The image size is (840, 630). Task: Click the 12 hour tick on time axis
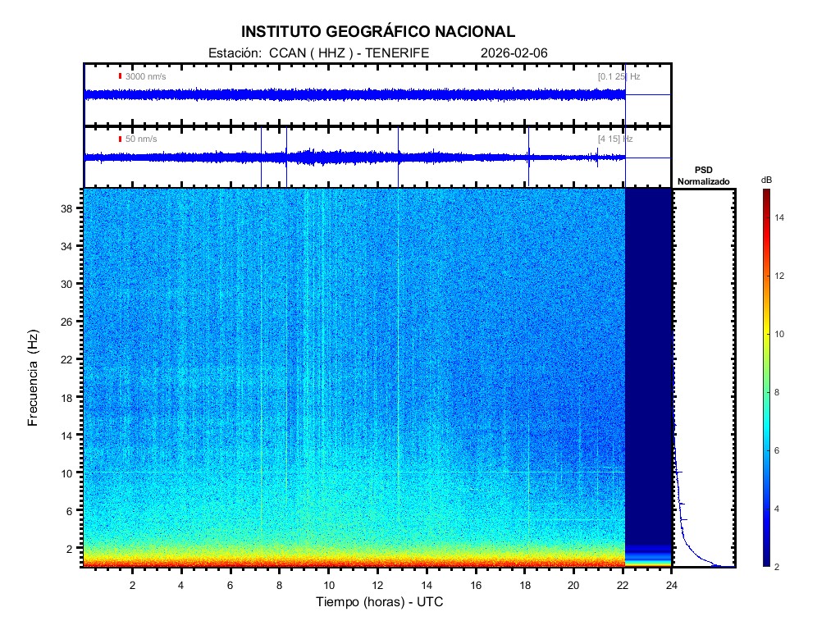tap(377, 585)
